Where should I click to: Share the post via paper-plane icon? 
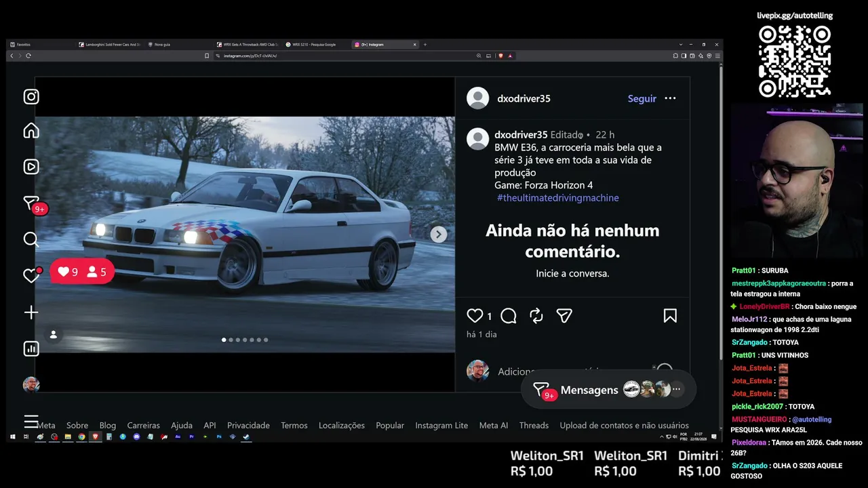tap(564, 316)
